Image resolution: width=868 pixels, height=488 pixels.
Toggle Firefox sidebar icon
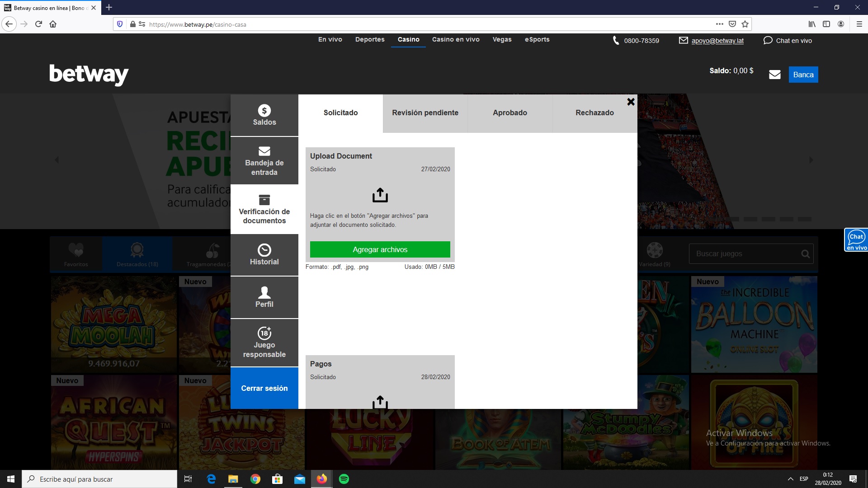coord(826,24)
